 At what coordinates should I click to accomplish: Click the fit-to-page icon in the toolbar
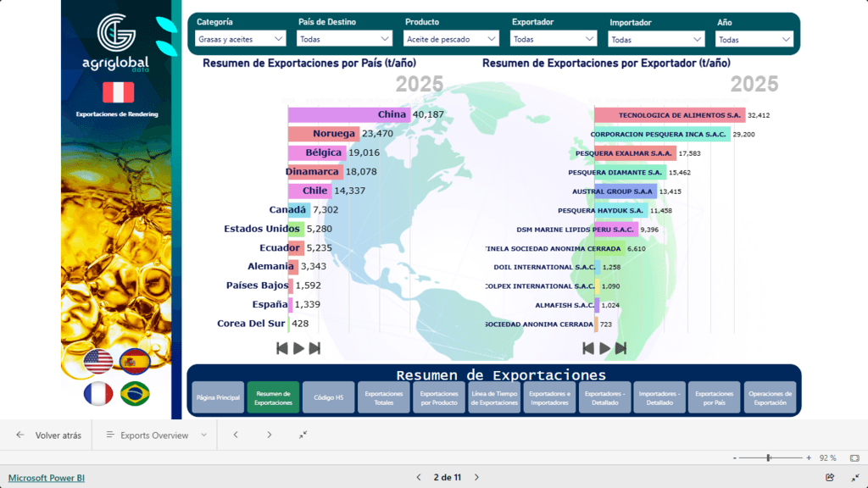pyautogui.click(x=303, y=434)
